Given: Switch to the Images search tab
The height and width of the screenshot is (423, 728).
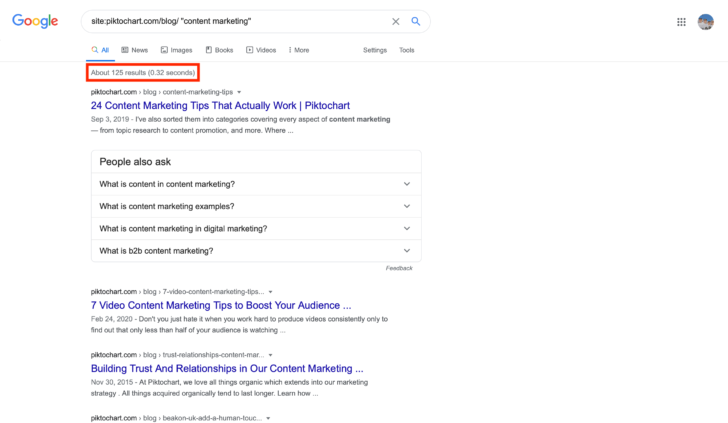Looking at the screenshot, I should click(x=176, y=49).
